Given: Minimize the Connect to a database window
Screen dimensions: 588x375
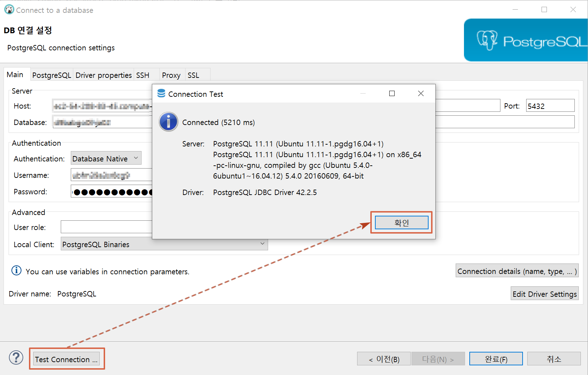Looking at the screenshot, I should 515,10.
